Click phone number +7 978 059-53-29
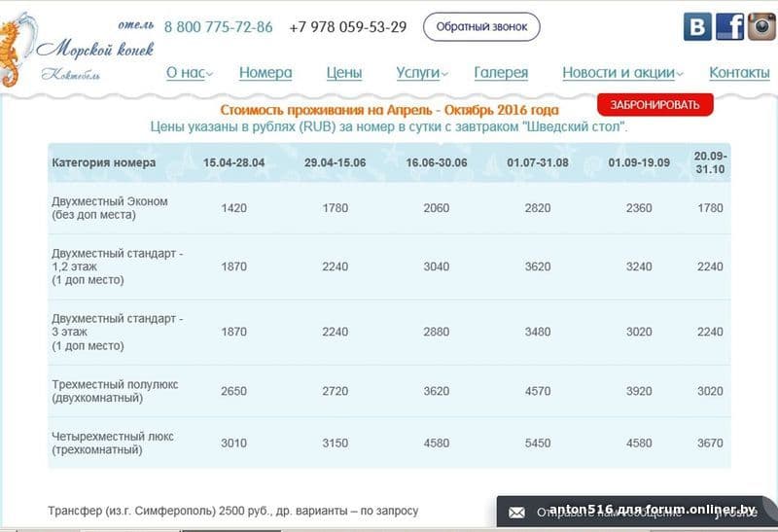 [x=348, y=27]
